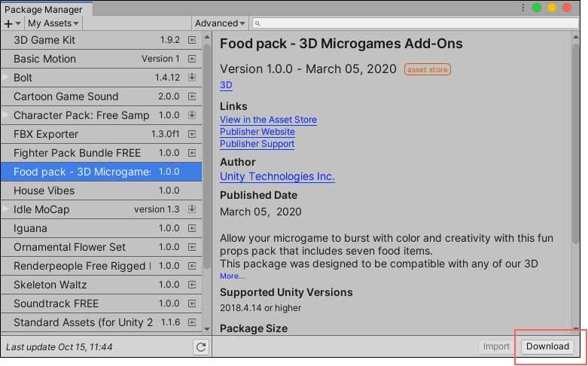Click import icon on Fighter Pack Bundle FREE row
588x366 pixels.
[x=192, y=153]
